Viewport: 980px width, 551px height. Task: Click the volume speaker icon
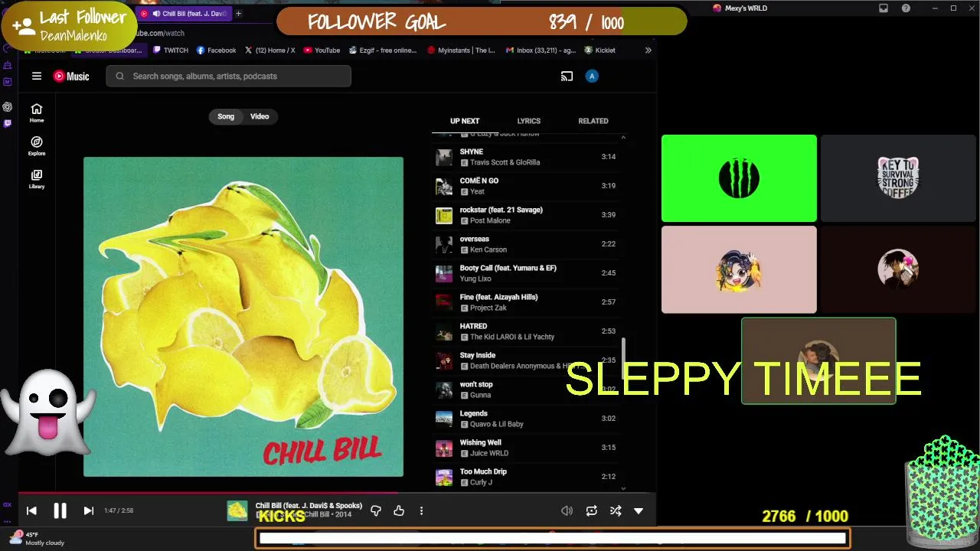click(567, 510)
